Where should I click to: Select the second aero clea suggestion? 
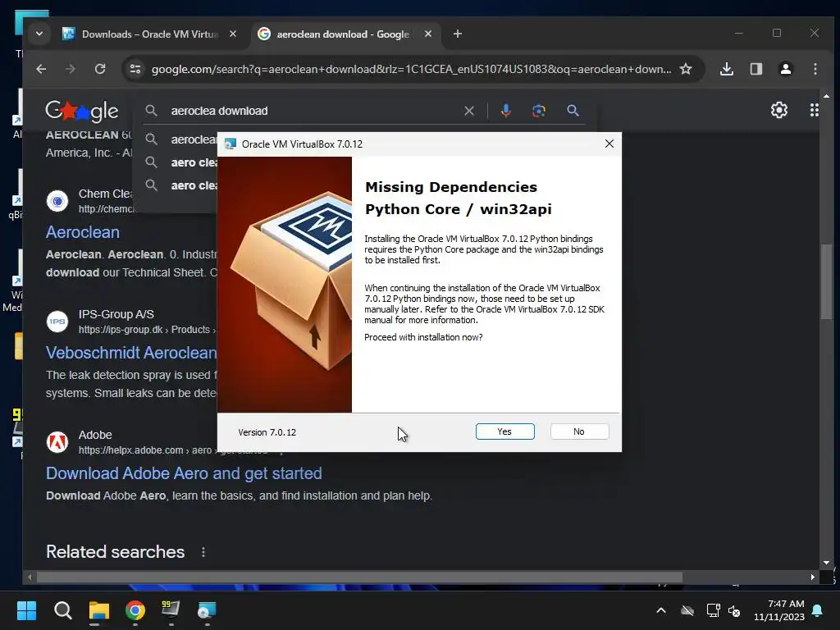point(180,162)
